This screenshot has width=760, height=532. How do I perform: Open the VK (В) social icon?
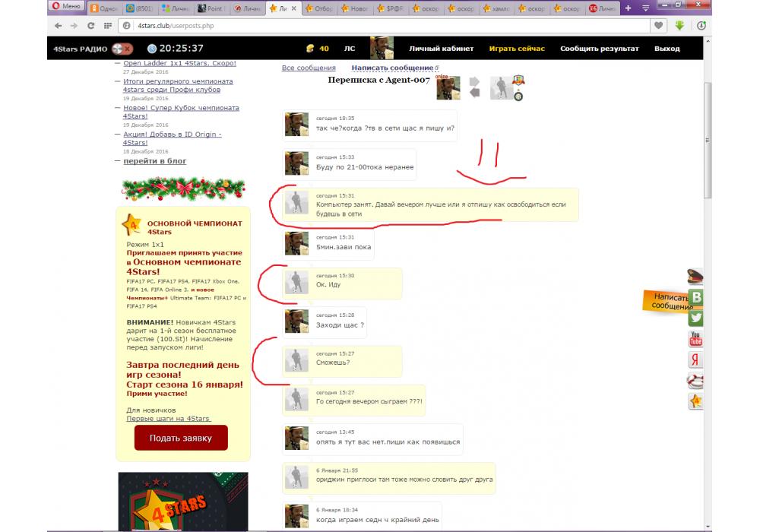pos(696,297)
